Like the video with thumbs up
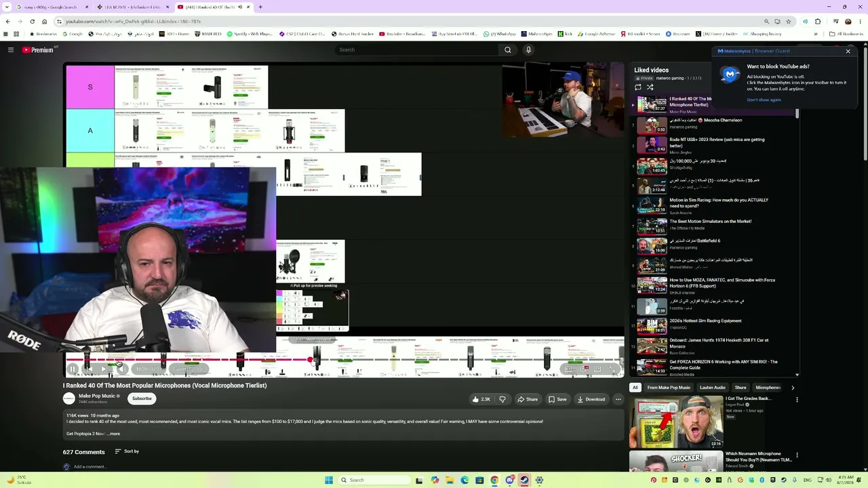The image size is (868, 488). click(481, 399)
